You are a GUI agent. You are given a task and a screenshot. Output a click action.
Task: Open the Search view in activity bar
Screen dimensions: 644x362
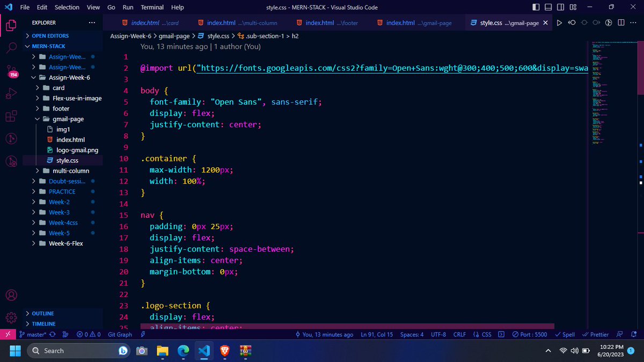click(11, 48)
